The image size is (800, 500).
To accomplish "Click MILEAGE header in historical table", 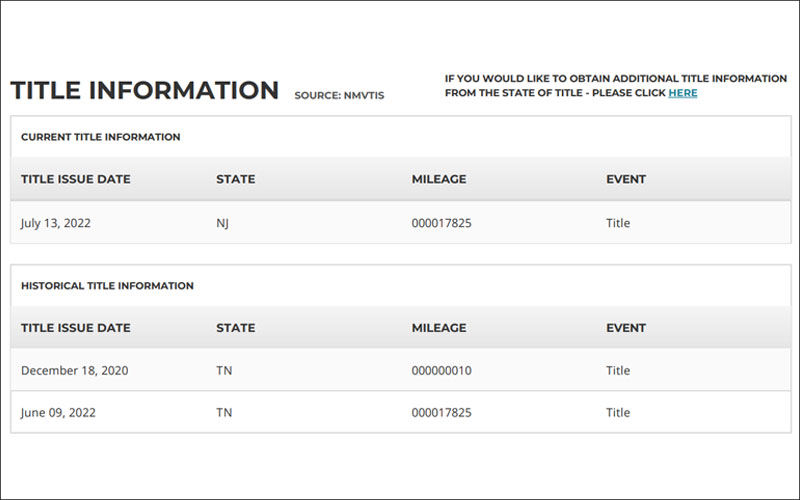I will coord(439,328).
